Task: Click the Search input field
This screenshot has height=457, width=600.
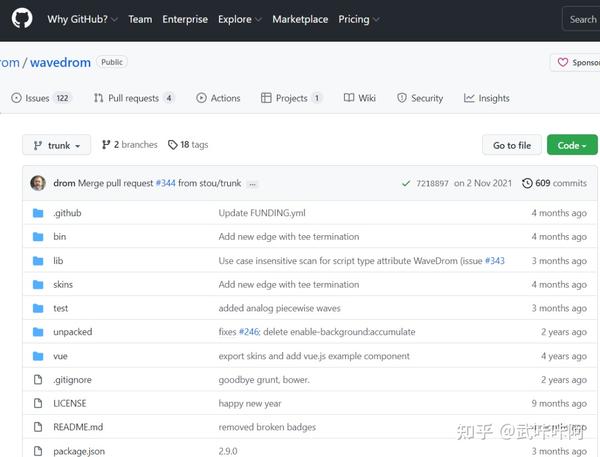Action: pos(582,19)
